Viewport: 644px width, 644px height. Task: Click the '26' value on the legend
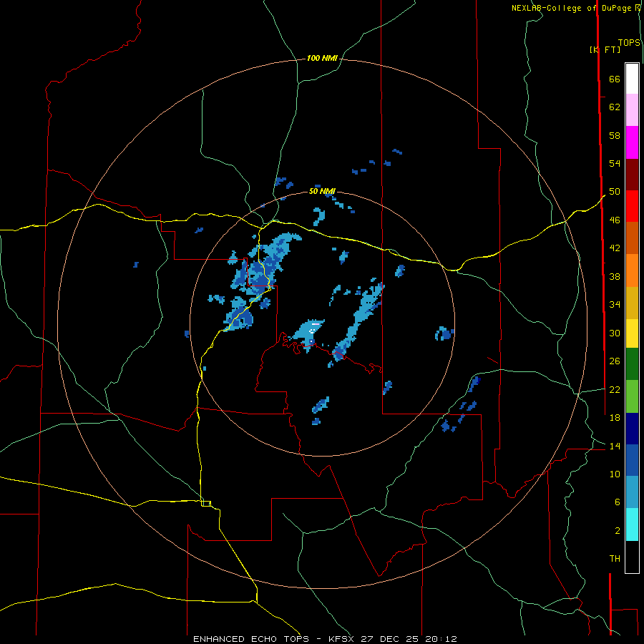coord(615,361)
